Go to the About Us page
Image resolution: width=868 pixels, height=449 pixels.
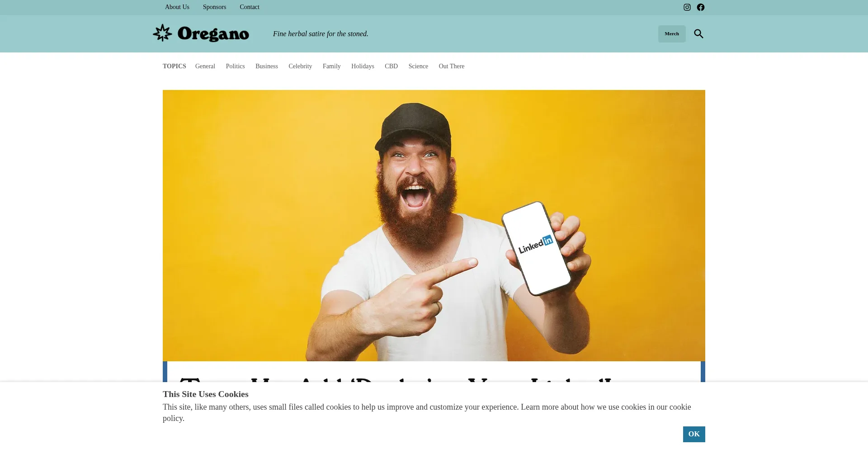[x=177, y=7]
